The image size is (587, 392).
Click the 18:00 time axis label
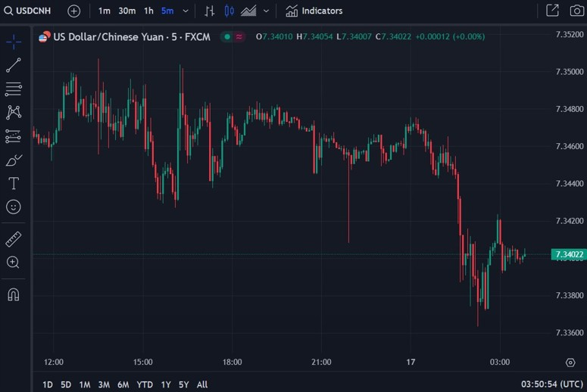pos(232,362)
